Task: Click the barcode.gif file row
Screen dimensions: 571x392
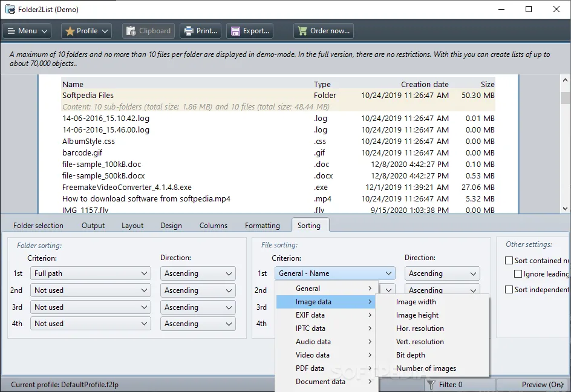Action: (278, 152)
